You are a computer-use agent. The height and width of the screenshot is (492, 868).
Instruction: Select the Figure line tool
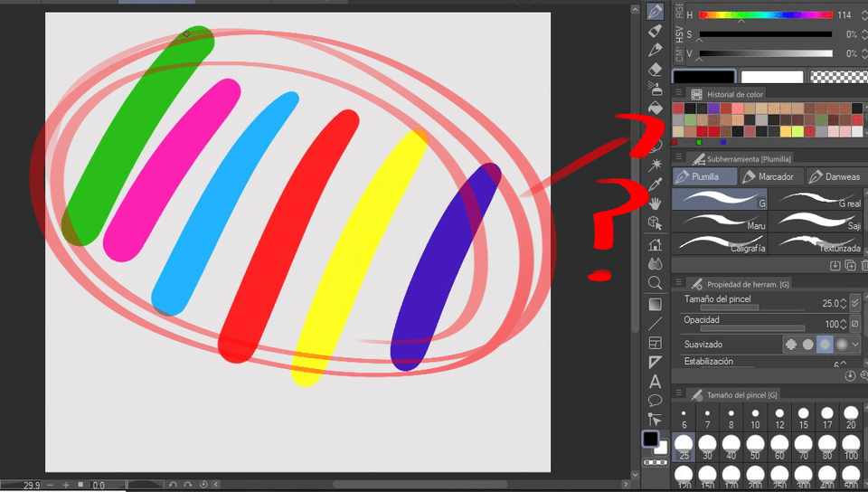point(655,324)
